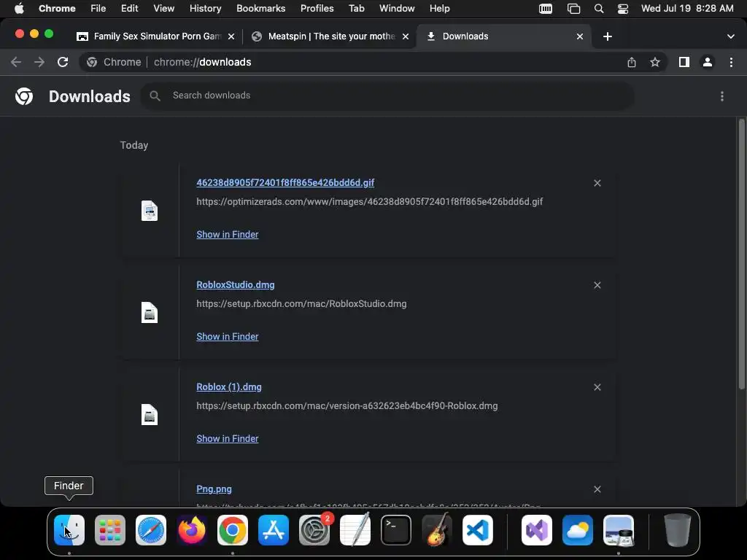Expand the tab search dropdown
Viewport: 747px width, 560px height.
(x=731, y=36)
